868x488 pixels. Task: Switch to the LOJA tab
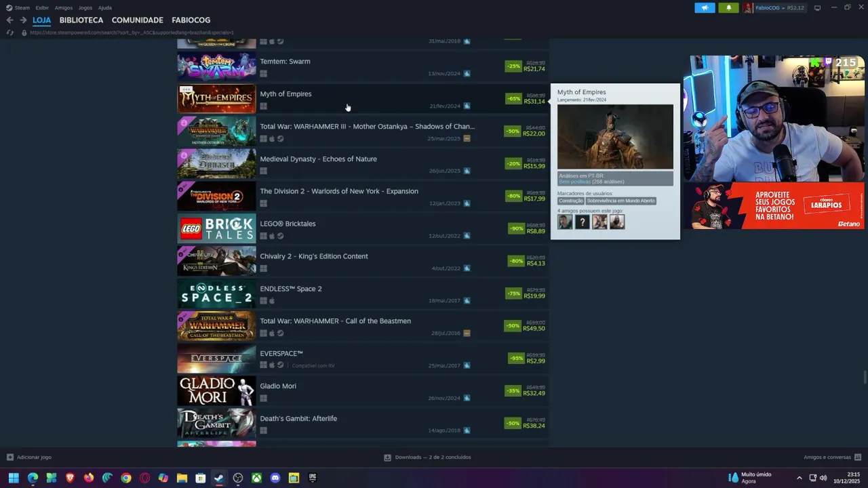(x=41, y=20)
